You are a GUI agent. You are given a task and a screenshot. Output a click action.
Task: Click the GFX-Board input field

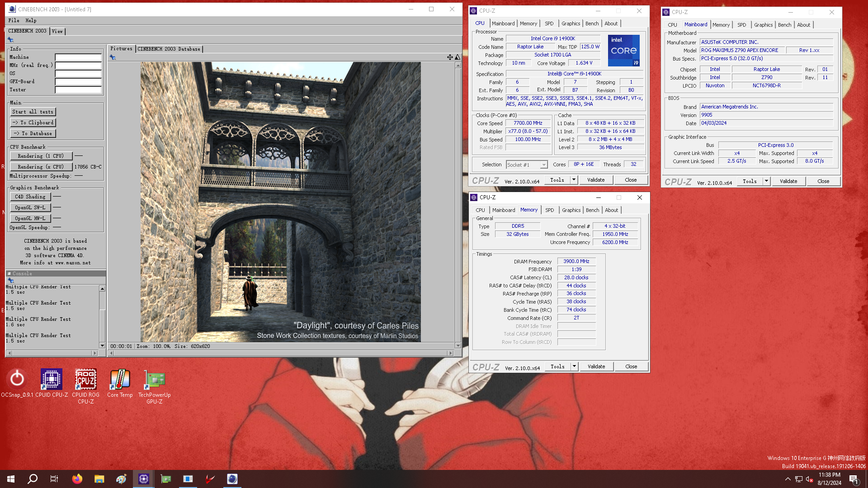tap(78, 82)
